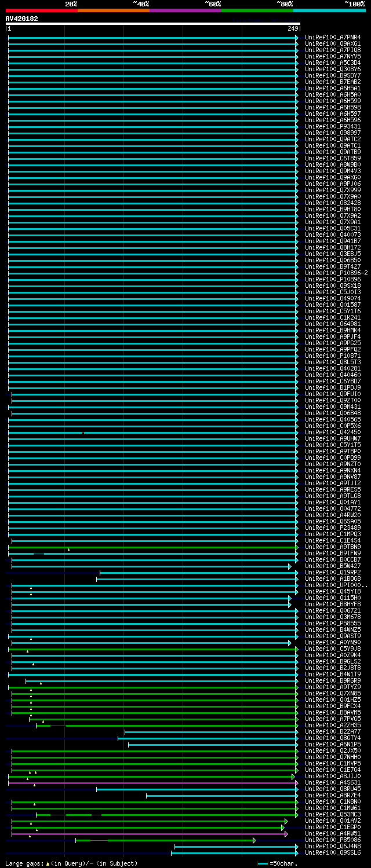Select label UniRef100_A2ZH35

point(333,725)
